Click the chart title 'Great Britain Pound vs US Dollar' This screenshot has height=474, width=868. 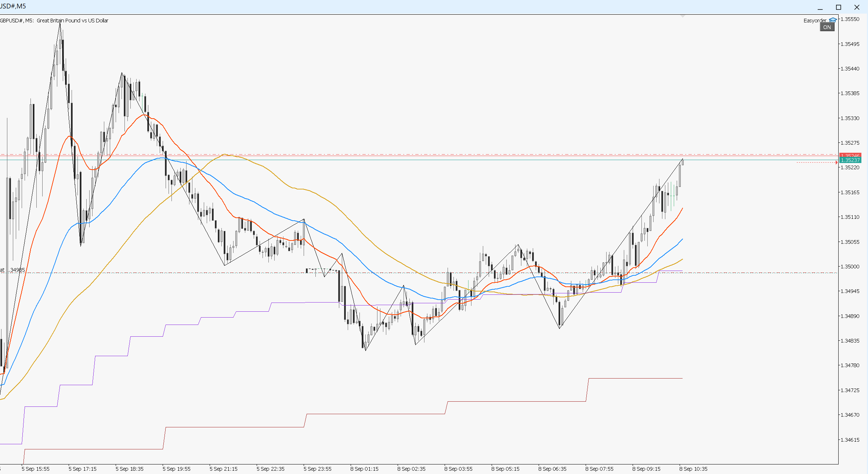point(72,21)
